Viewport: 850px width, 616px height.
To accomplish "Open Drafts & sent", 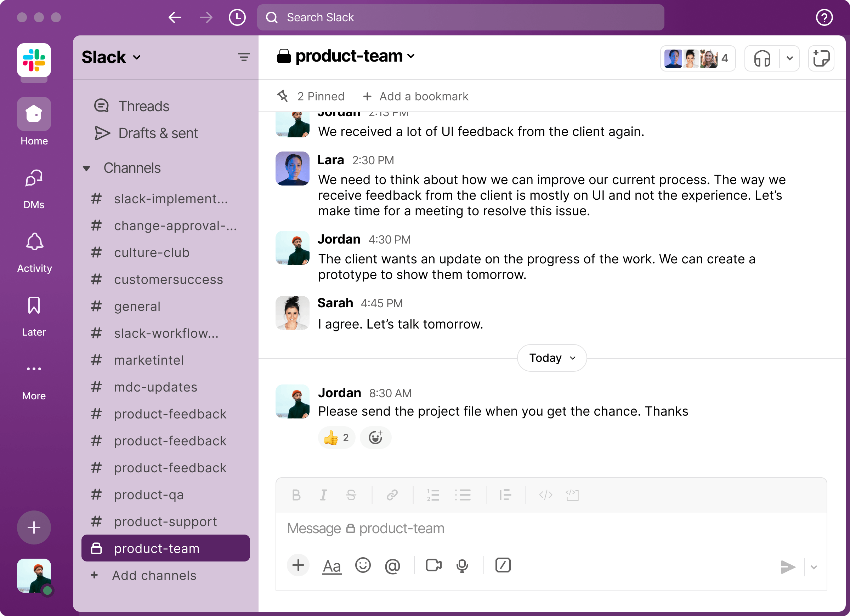I will tap(146, 133).
